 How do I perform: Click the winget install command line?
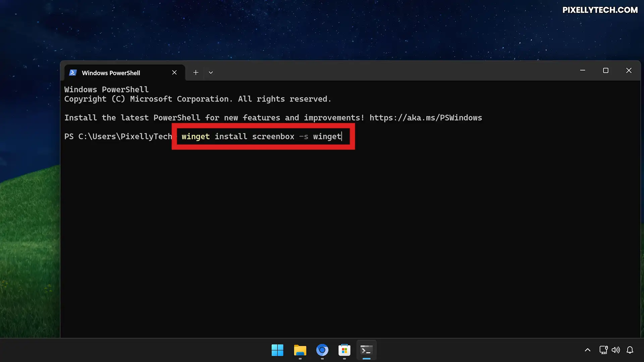tap(262, 136)
